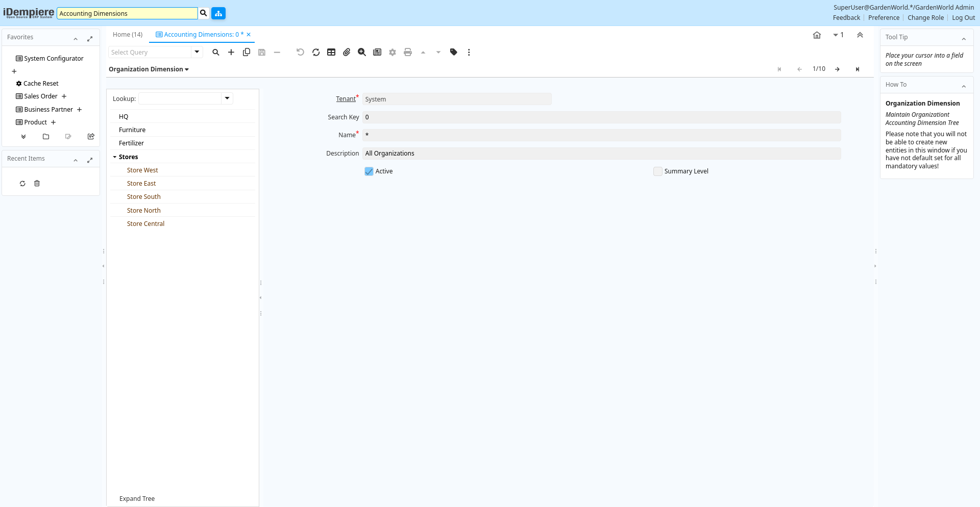Open the Preference link
Image resolution: width=980 pixels, height=507 pixels.
coord(884,18)
